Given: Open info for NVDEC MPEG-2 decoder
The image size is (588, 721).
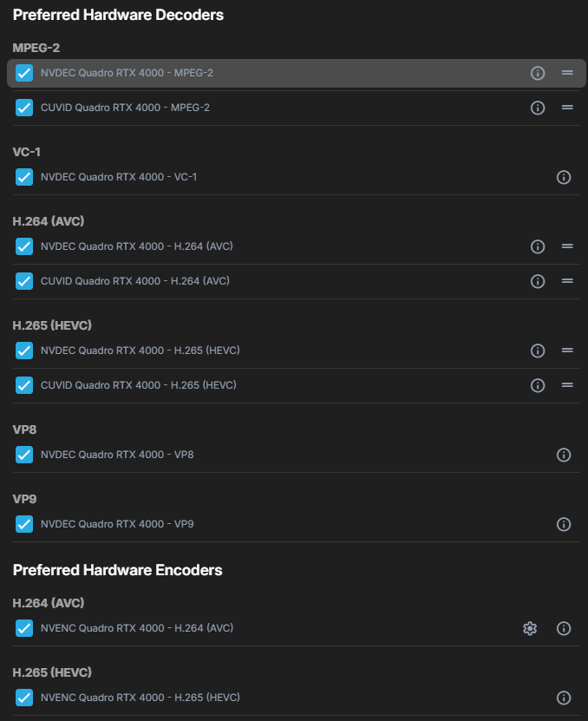Looking at the screenshot, I should coord(538,73).
